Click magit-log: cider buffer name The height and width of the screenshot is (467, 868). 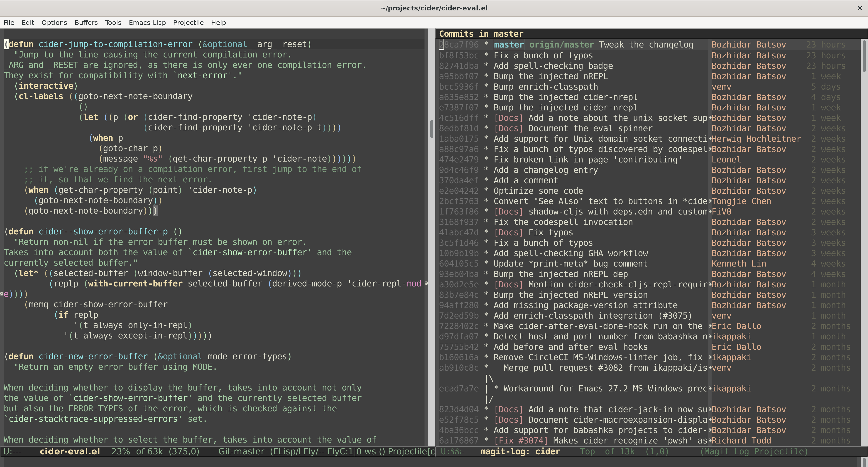coord(520,451)
